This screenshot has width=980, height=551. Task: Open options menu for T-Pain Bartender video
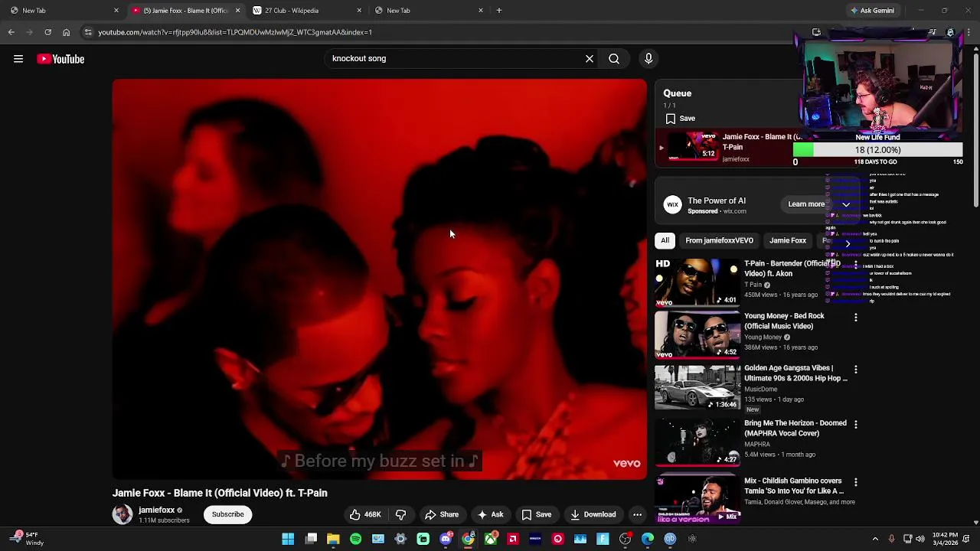coord(856,265)
